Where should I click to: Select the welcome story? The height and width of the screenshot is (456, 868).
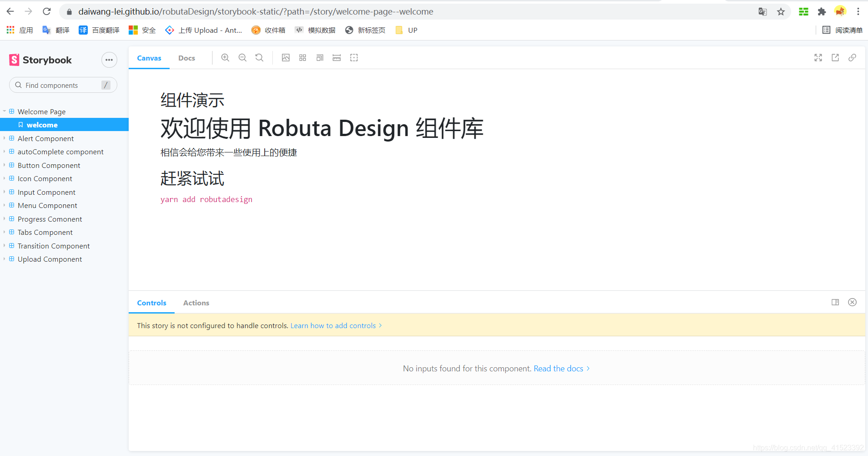(x=64, y=125)
